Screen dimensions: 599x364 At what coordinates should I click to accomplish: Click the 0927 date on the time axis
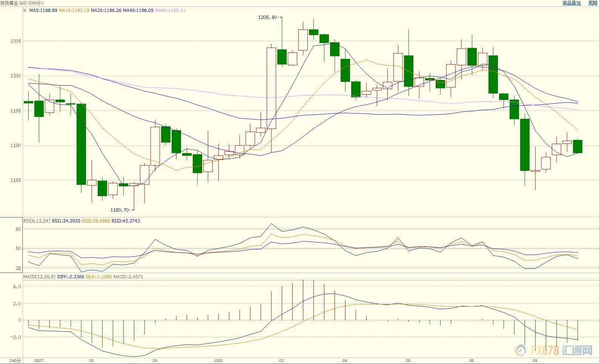coord(38,361)
